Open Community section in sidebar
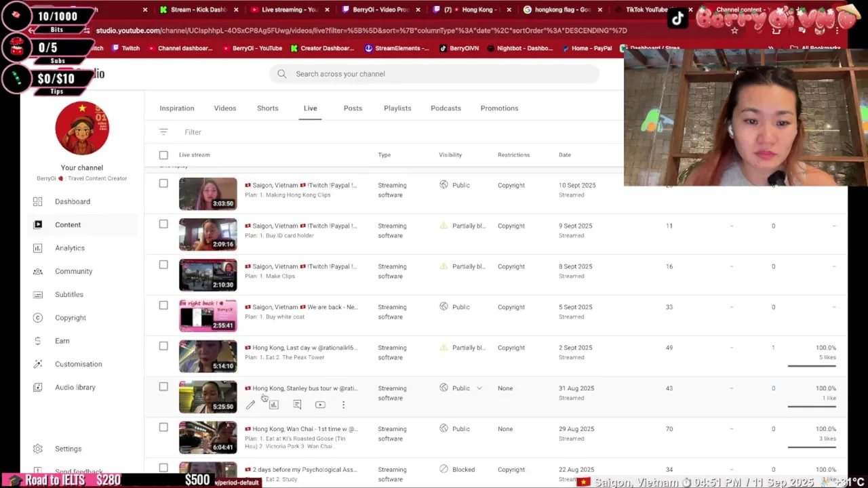868x488 pixels. tap(73, 271)
